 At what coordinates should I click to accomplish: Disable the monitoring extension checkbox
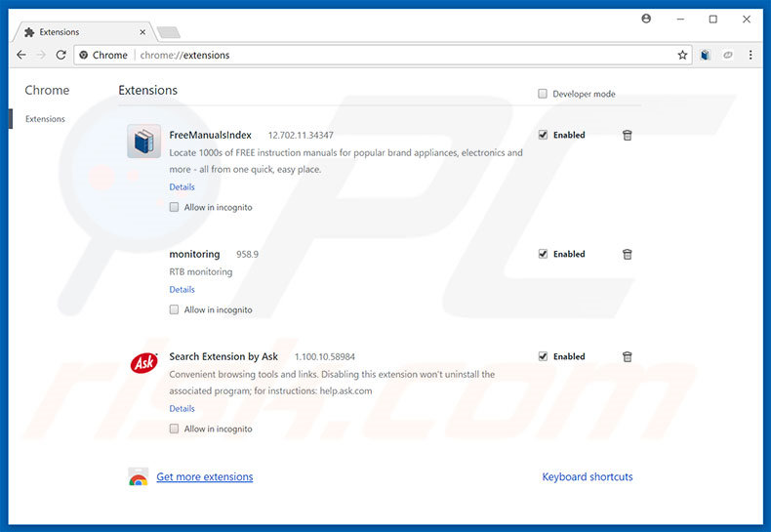click(x=543, y=254)
